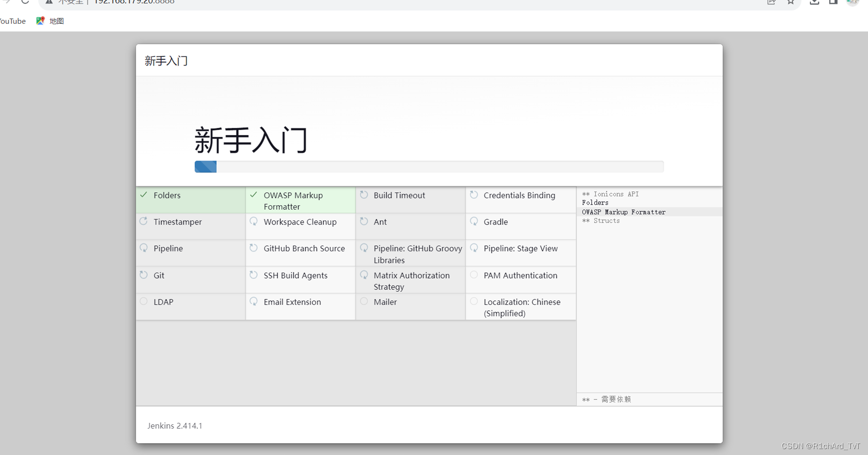868x455 pixels.
Task: Click the spinner icon next to Ant
Action: pos(364,222)
